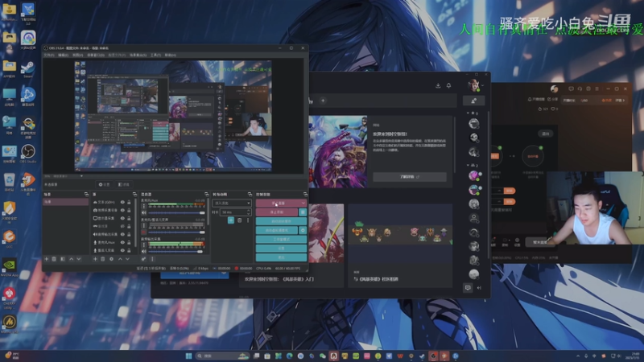Screen dimensions: 644x362
Task: Open advanced audio properties in mixer toolbar
Action: (x=143, y=259)
